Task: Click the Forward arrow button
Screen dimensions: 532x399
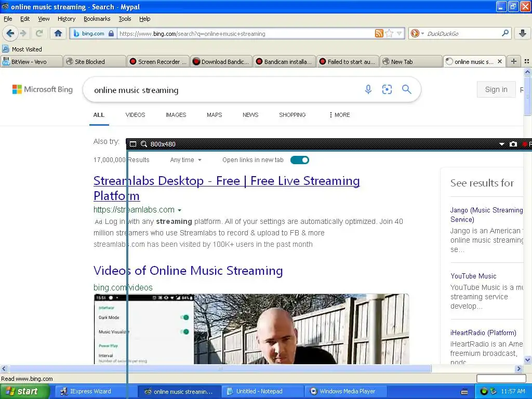Action: pyautogui.click(x=23, y=34)
